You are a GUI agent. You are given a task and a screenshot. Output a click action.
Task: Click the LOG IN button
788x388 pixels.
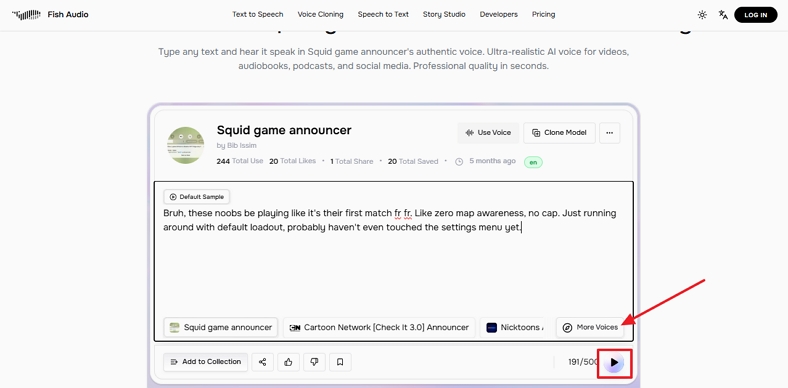[755, 15]
